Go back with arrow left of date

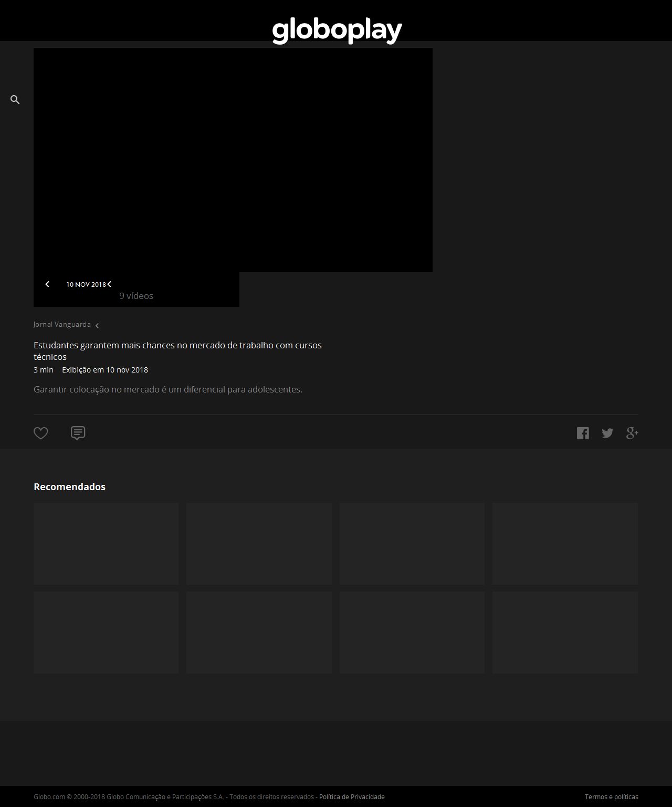(47, 284)
